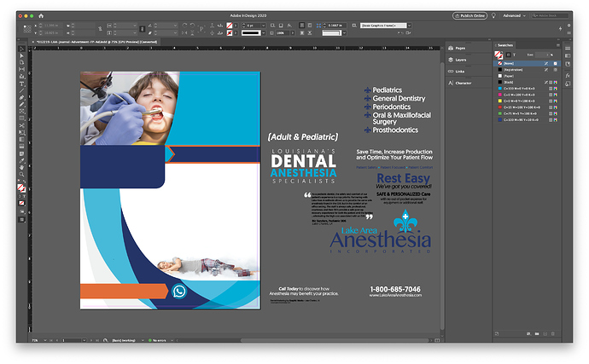Select the cyan C=100 M=0 Y=0 K=0 swatch

point(527,89)
